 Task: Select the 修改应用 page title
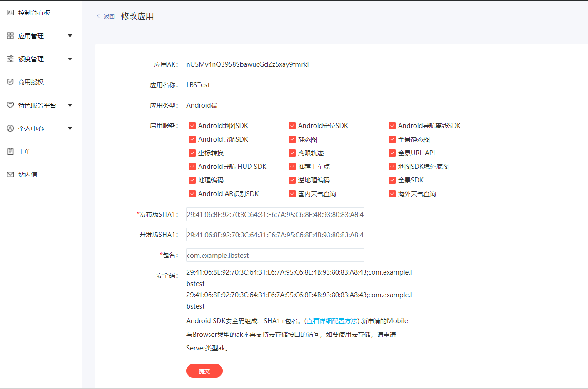pos(137,16)
